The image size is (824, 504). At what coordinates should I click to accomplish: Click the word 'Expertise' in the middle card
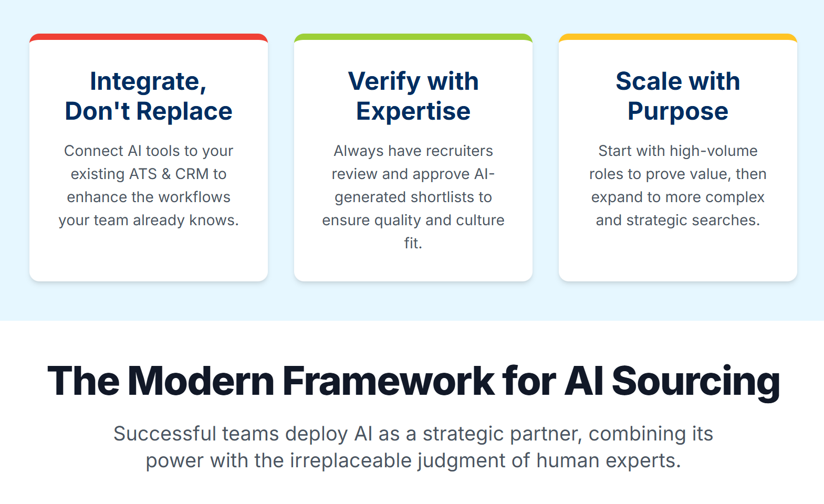pos(413,111)
